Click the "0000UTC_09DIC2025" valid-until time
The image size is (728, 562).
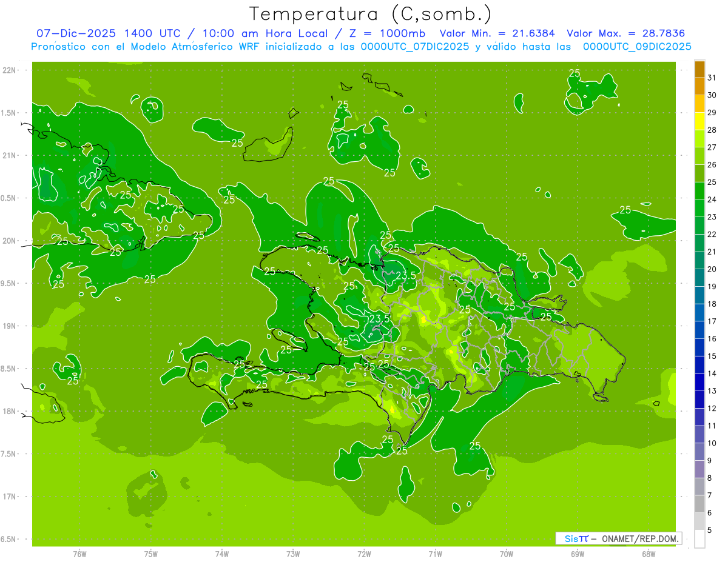pyautogui.click(x=637, y=47)
